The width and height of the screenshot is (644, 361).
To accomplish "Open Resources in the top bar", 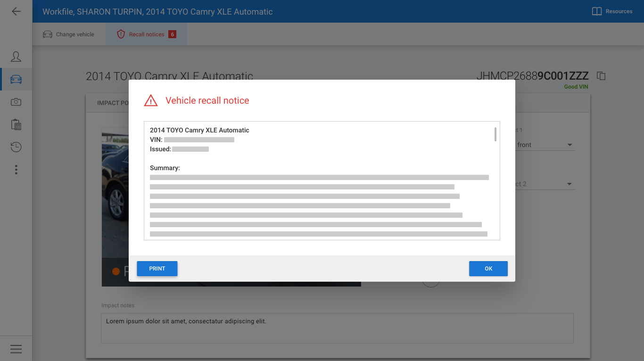I will tap(611, 11).
